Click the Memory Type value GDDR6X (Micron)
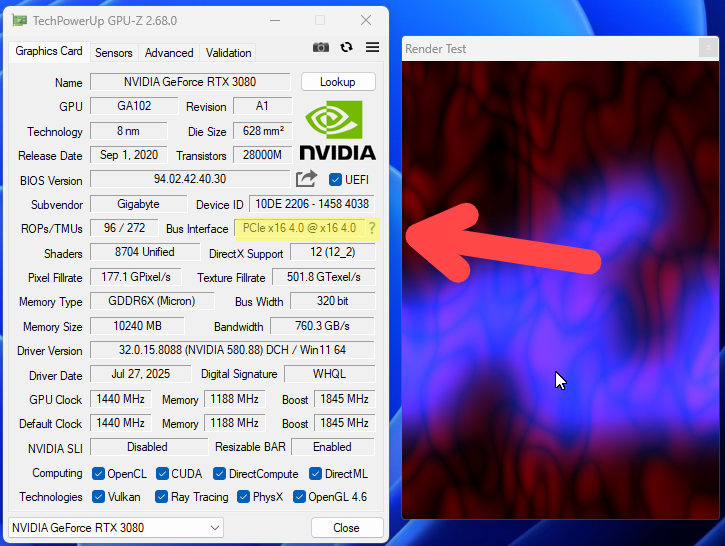This screenshot has height=546, width=725. point(152,301)
